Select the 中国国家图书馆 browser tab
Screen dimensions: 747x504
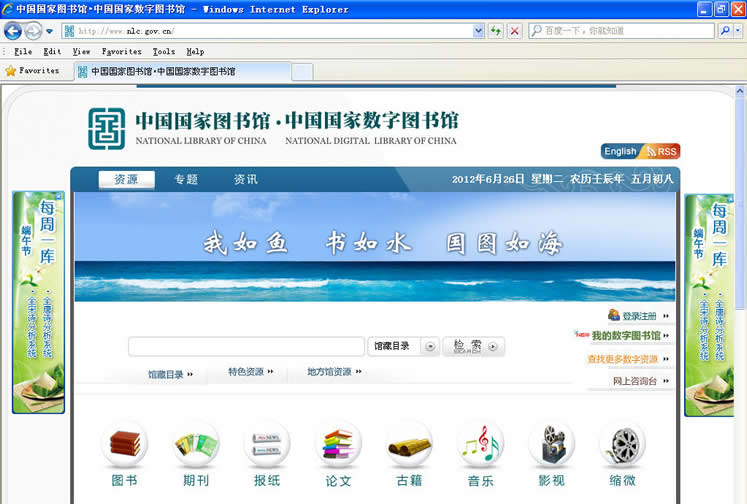[x=182, y=71]
